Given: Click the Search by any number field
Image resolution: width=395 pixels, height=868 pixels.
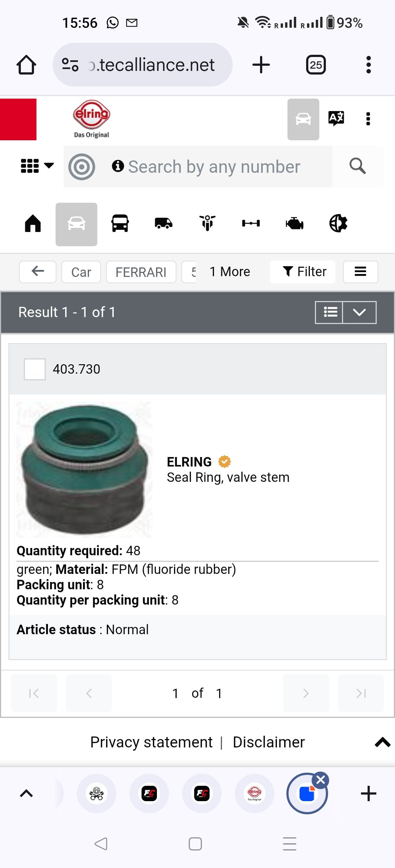Looking at the screenshot, I should coord(214,167).
